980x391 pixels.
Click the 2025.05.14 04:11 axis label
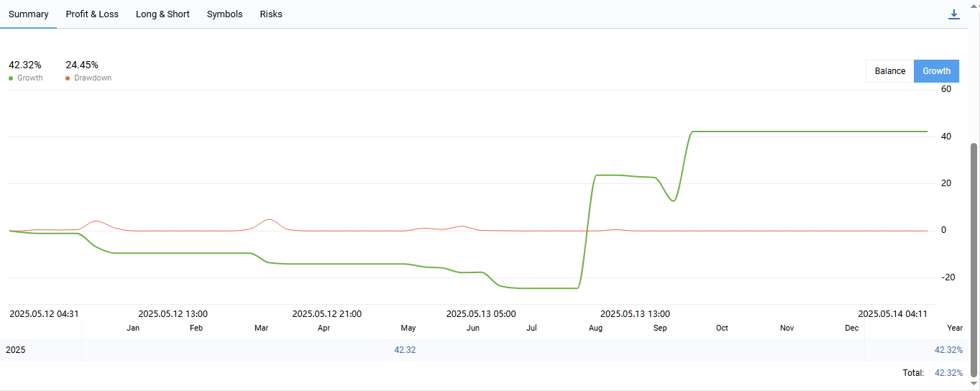pyautogui.click(x=892, y=314)
